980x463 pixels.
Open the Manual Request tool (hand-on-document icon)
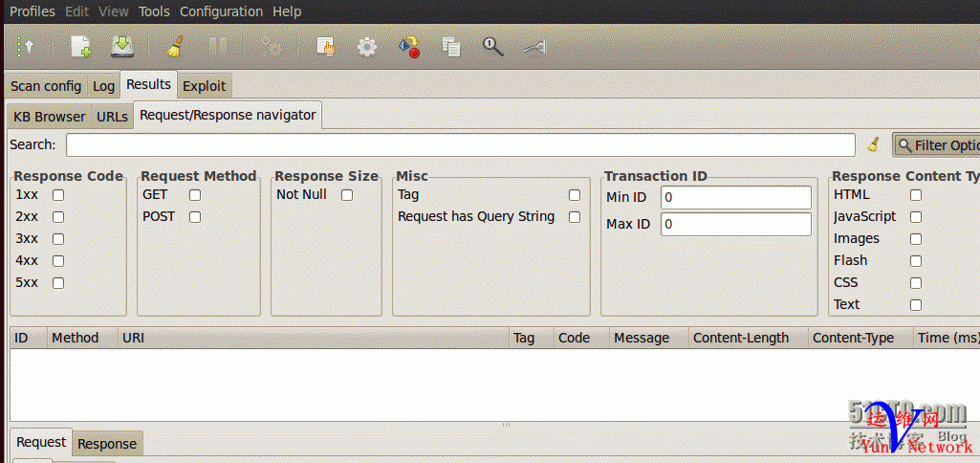[x=325, y=47]
